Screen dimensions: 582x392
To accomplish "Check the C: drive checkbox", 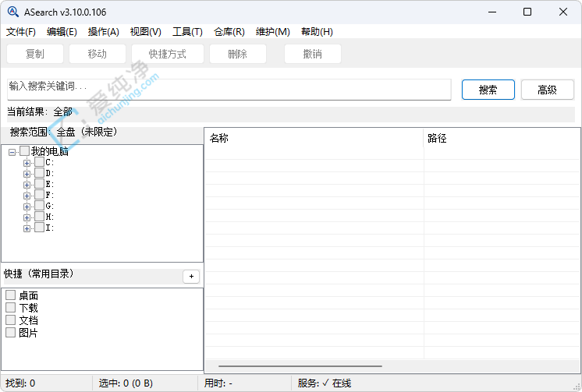I will click(39, 161).
